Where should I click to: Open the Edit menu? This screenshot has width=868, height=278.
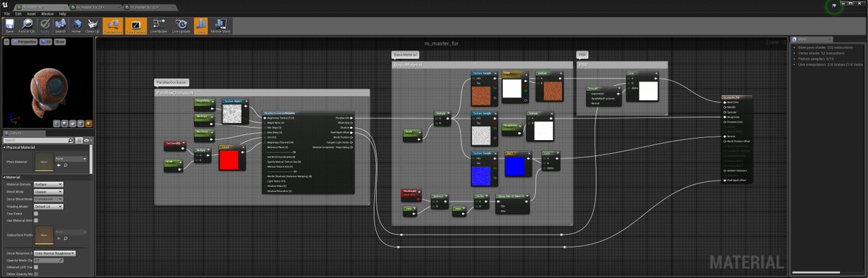tap(18, 14)
